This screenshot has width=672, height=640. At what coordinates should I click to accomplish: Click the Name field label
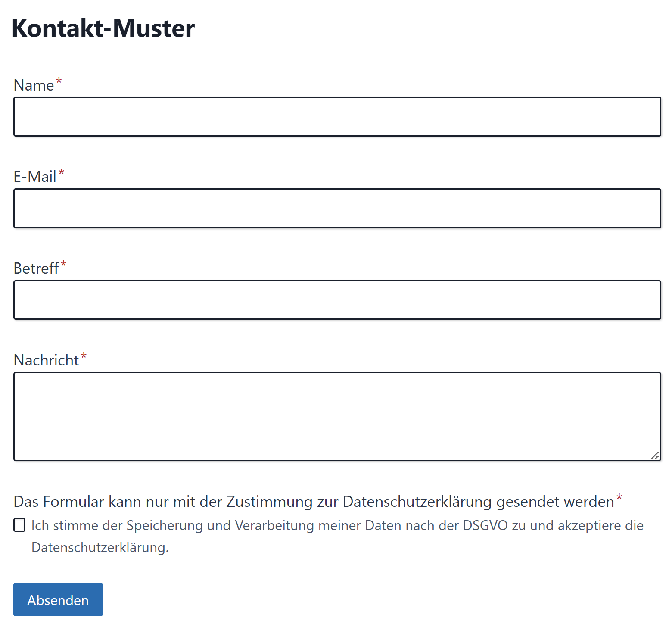[x=34, y=85]
